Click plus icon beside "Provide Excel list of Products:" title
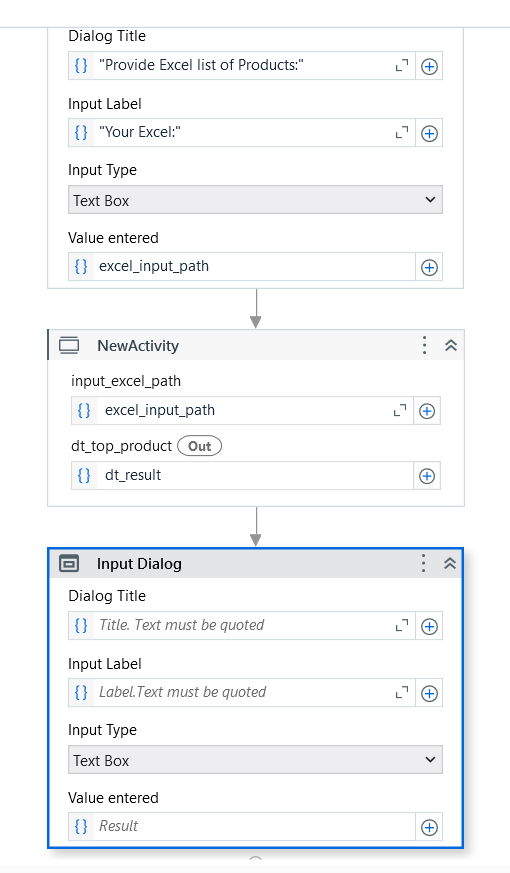The width and height of the screenshot is (510, 873). (429, 66)
